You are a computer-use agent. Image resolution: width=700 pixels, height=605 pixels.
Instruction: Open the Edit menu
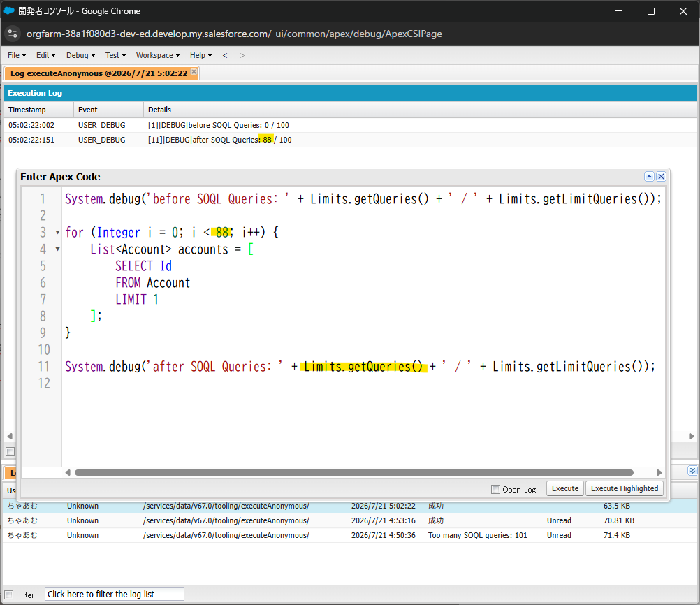[x=45, y=55]
